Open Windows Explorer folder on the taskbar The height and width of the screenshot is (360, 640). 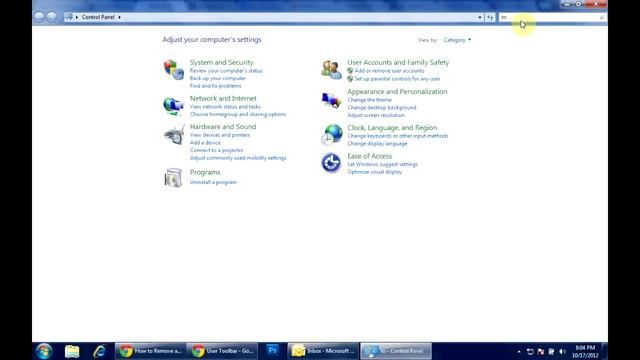tap(72, 351)
